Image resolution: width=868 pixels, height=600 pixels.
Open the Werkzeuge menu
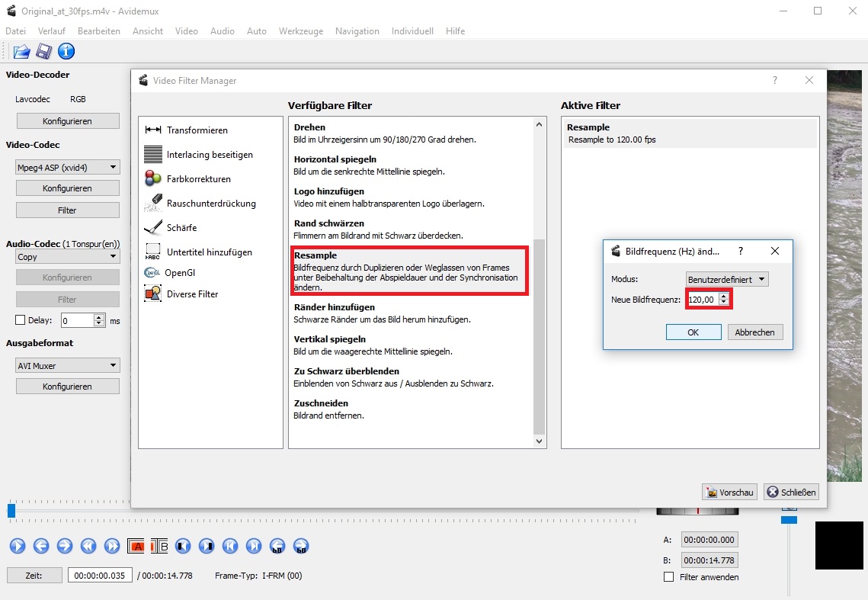tap(300, 31)
